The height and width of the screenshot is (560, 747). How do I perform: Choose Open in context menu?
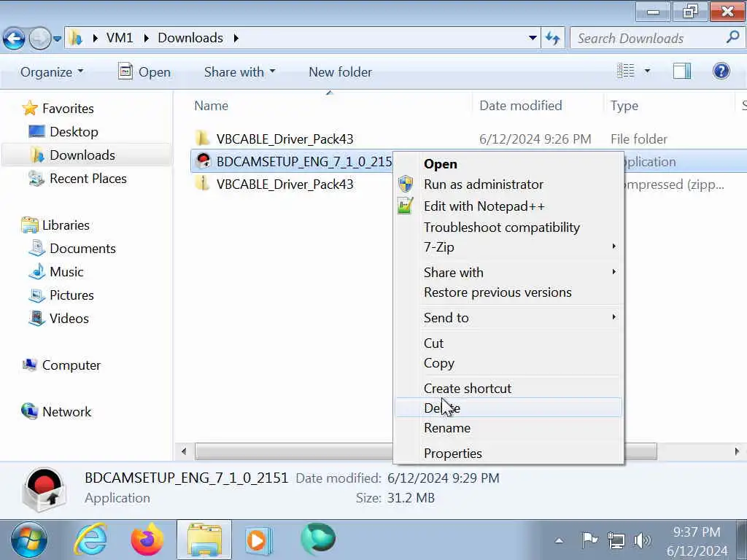tap(508, 164)
